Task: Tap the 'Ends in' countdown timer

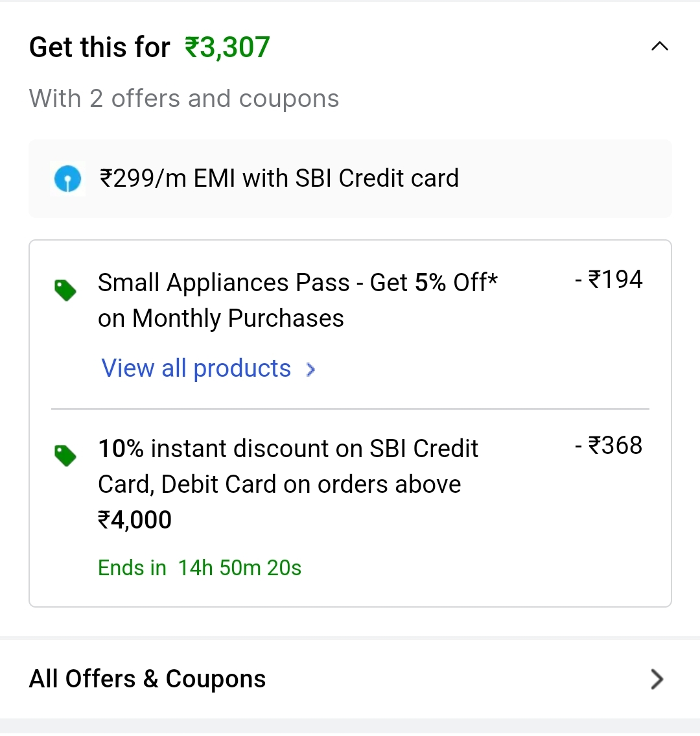Action: [x=200, y=568]
